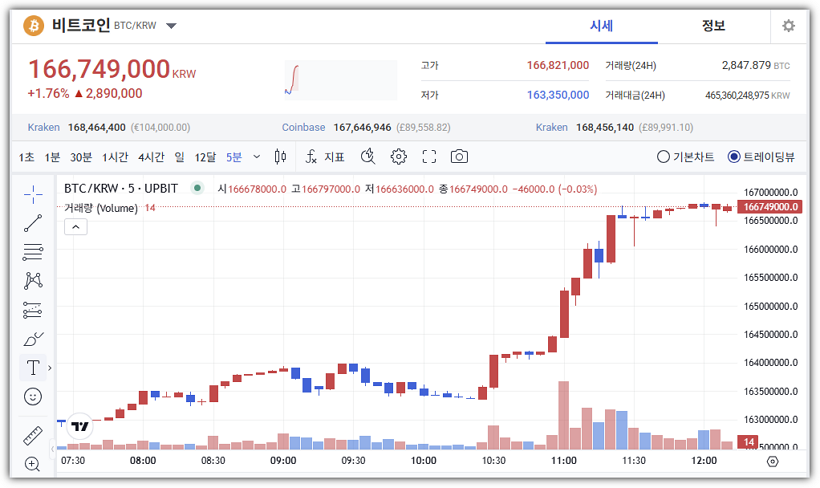Image resolution: width=820 pixels, height=488 pixels.
Task: Open the 5분 interval dropdown arrow
Action: point(257,156)
